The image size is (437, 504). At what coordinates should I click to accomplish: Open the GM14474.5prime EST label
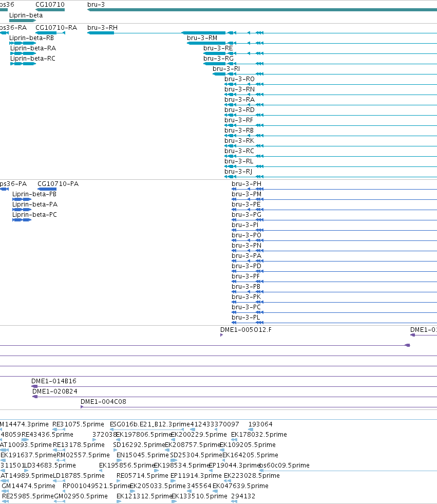29,486
